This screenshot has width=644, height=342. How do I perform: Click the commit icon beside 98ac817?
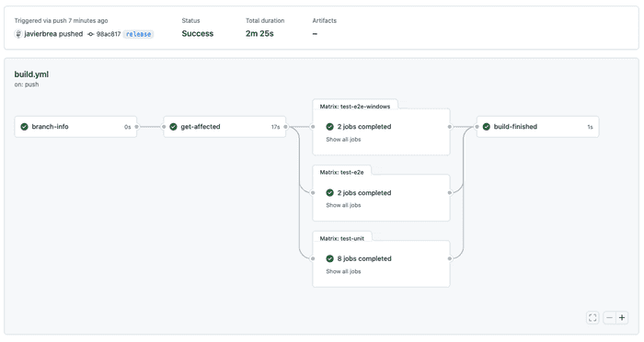point(91,34)
